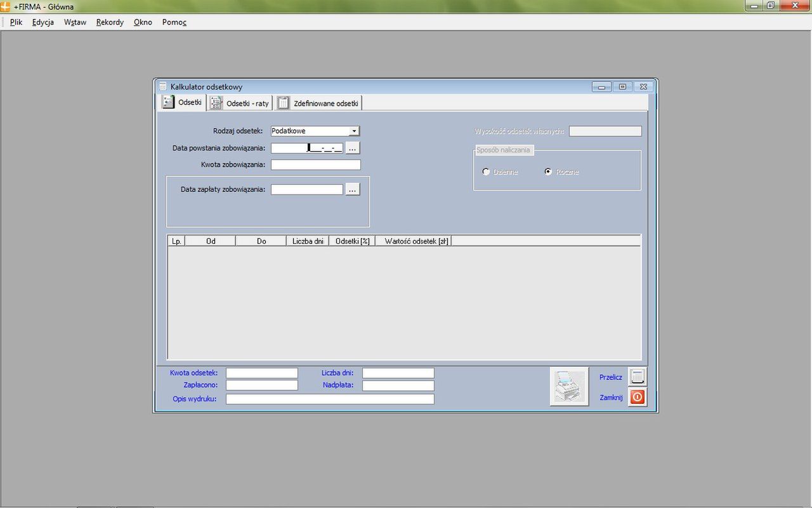The image size is (812, 508).
Task: Open the Plik menu
Action: 16,22
